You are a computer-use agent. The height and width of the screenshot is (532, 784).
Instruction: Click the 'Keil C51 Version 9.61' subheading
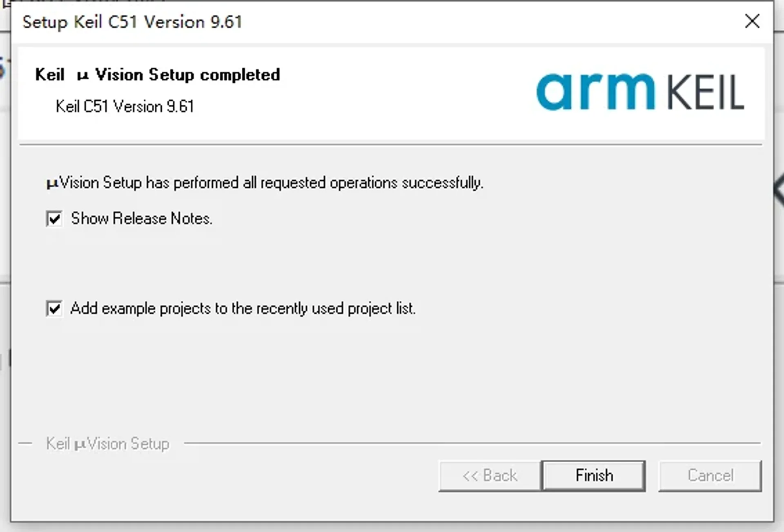tap(125, 106)
